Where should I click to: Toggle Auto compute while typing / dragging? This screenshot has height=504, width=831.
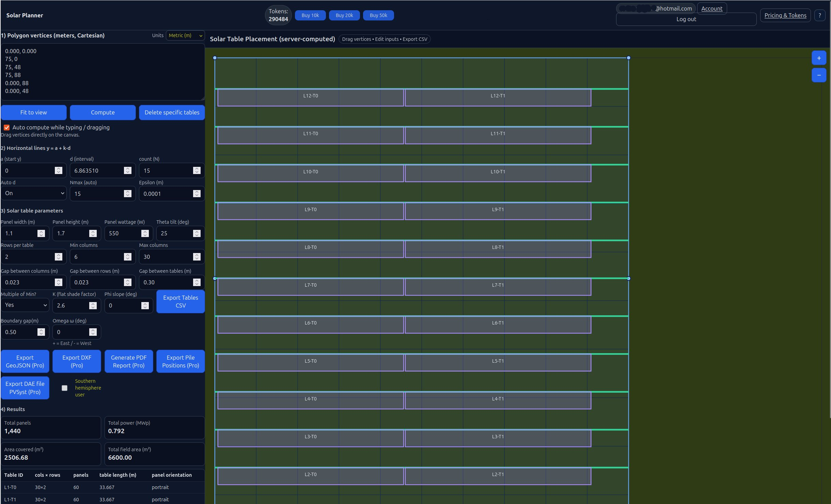pos(6,127)
